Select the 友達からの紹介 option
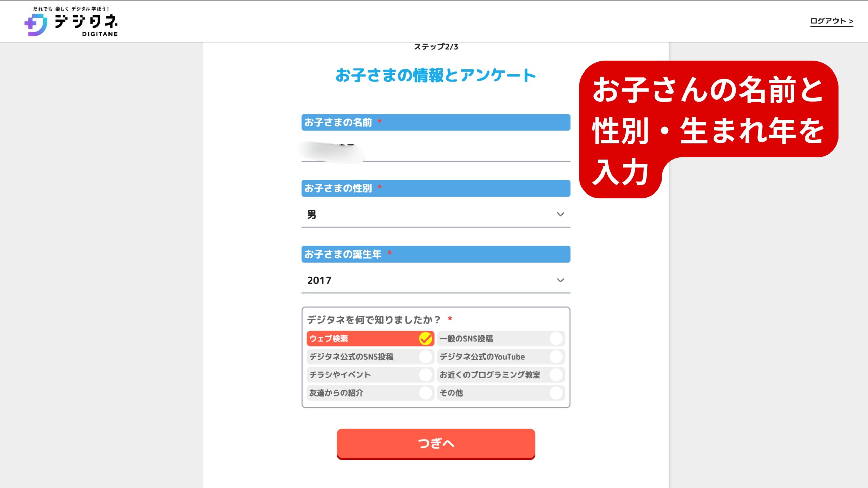The image size is (868, 488). pyautogui.click(x=370, y=393)
